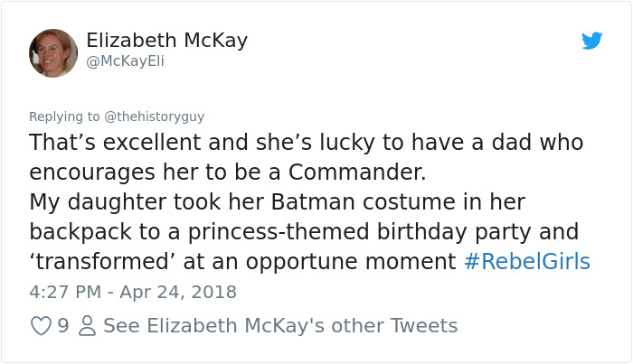This screenshot has height=364, width=633.
Task: Open the @McKayEli handle link
Action: click(125, 61)
